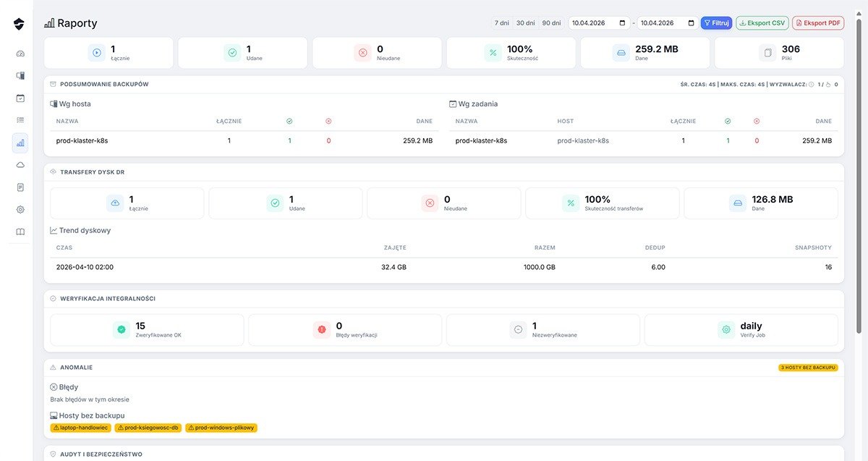
Task: Open the document log icon in sidebar
Action: coord(20,187)
